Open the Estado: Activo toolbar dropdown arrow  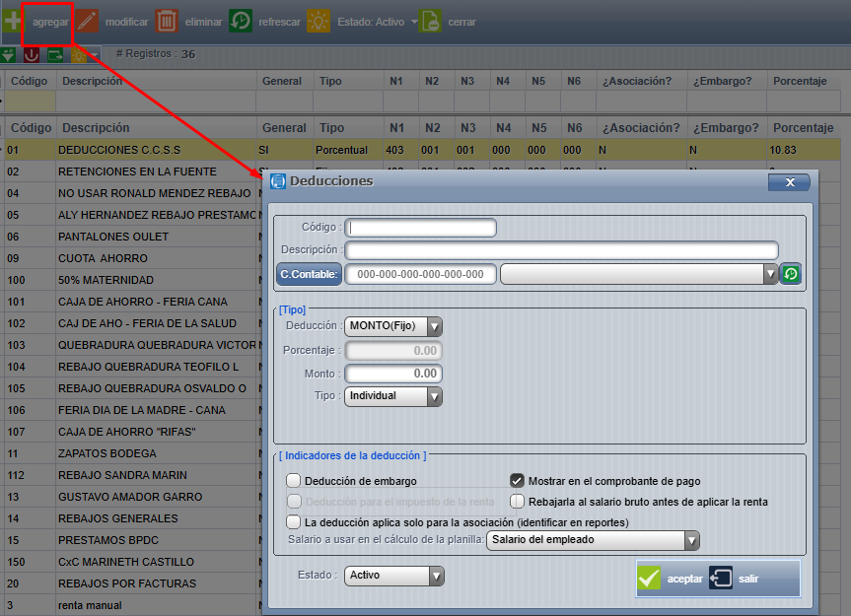pos(414,23)
